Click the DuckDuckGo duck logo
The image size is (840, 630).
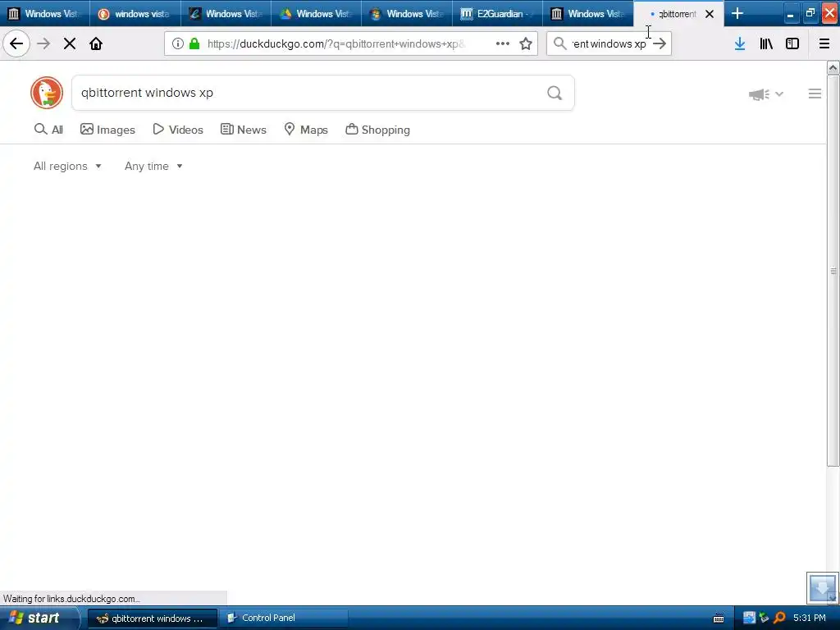tap(47, 93)
